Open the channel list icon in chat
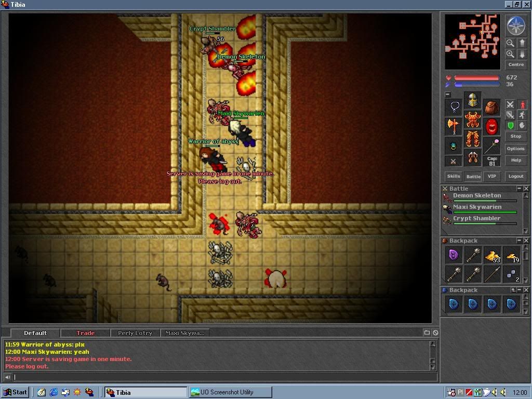 (427, 332)
